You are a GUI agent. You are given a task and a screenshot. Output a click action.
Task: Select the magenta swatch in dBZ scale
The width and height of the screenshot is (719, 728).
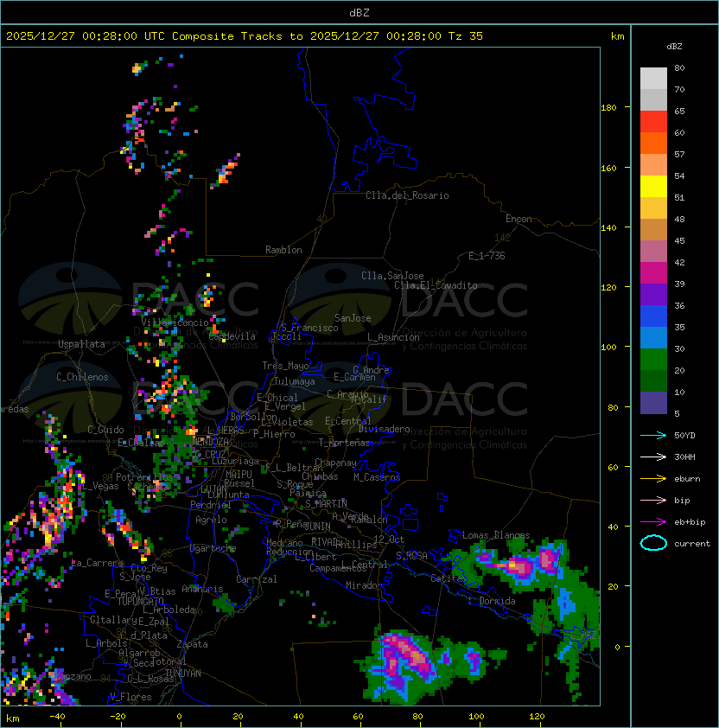(x=653, y=273)
